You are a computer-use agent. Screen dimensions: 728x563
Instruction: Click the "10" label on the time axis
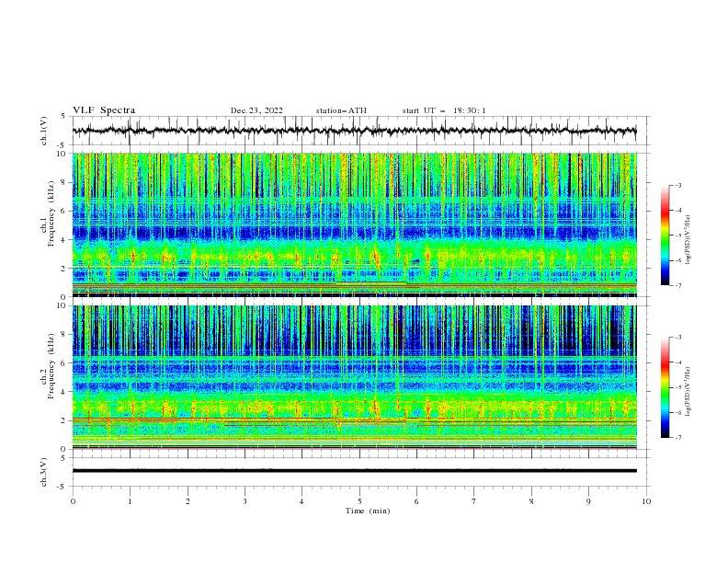click(646, 501)
